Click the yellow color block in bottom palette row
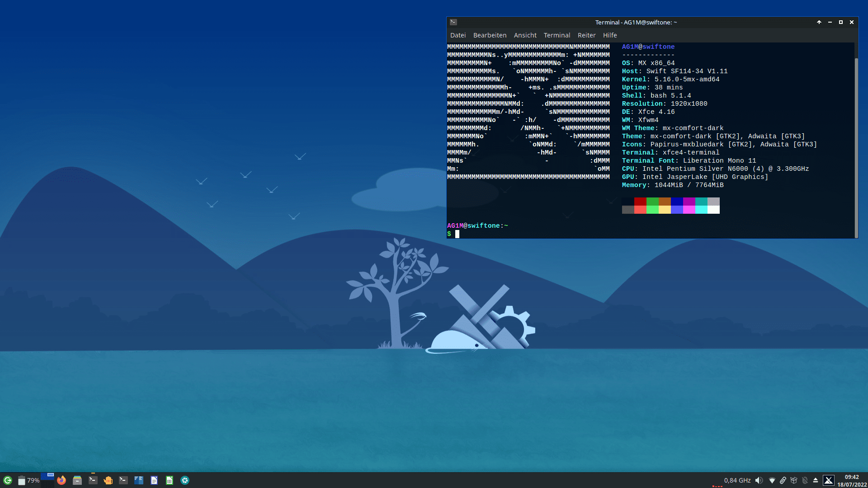Viewport: 868px width, 488px height. pos(665,210)
